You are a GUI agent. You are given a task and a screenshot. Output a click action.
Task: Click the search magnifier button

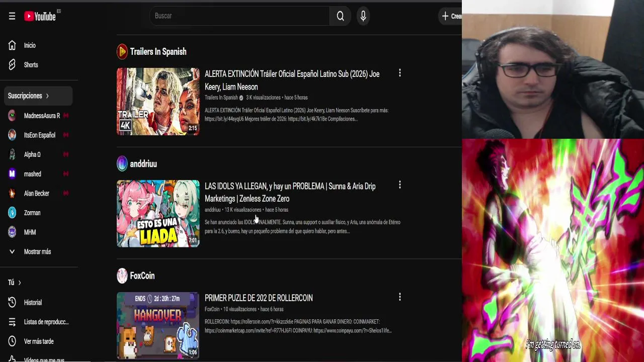pyautogui.click(x=341, y=16)
